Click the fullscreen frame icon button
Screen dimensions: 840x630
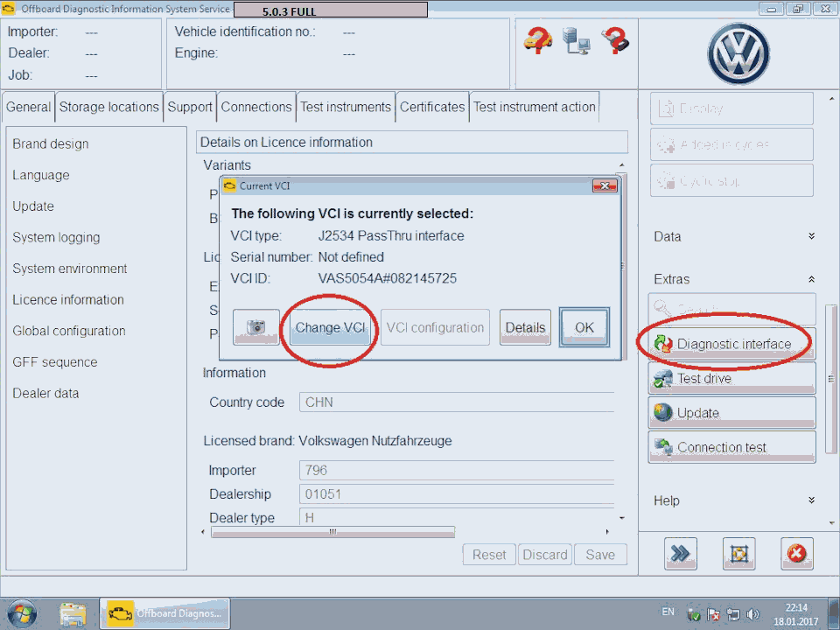738,553
